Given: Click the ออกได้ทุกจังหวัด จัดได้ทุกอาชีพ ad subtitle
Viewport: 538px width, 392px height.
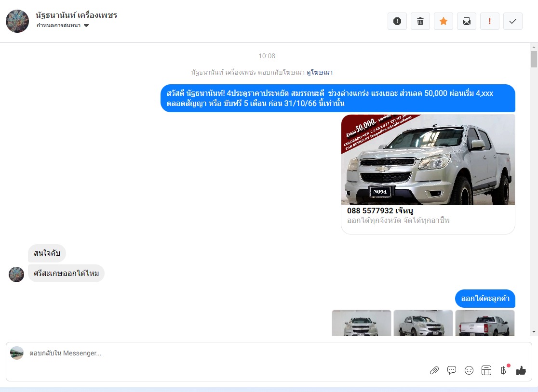Looking at the screenshot, I should point(398,221).
